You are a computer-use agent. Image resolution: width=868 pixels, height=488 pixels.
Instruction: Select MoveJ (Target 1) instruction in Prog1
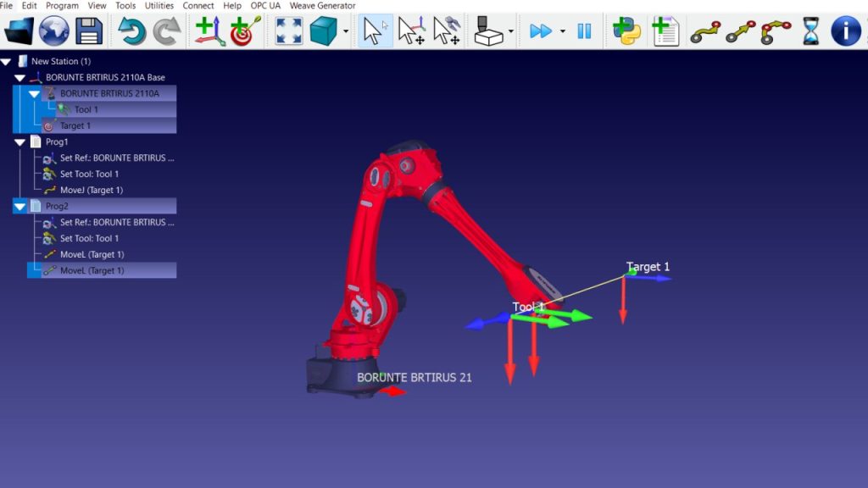tap(91, 191)
